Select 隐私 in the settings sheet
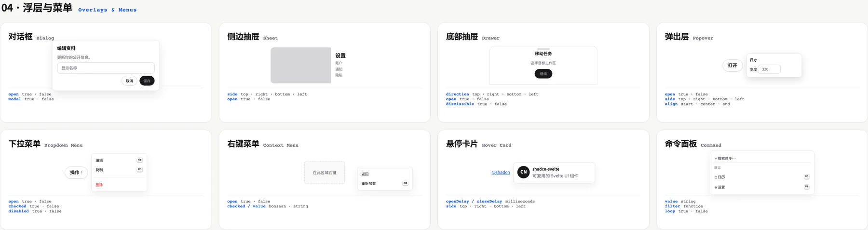Image resolution: width=868 pixels, height=230 pixels. pyautogui.click(x=339, y=75)
